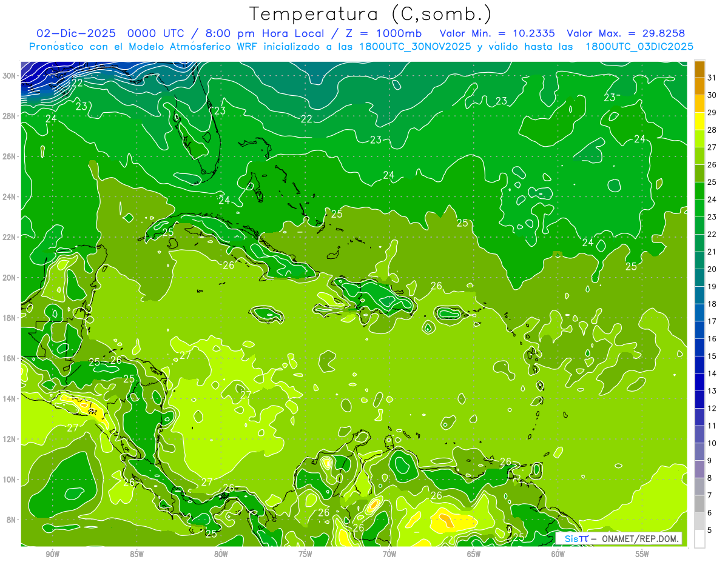
Task: Click the '85W' longitude axis label
Action: coord(136,555)
